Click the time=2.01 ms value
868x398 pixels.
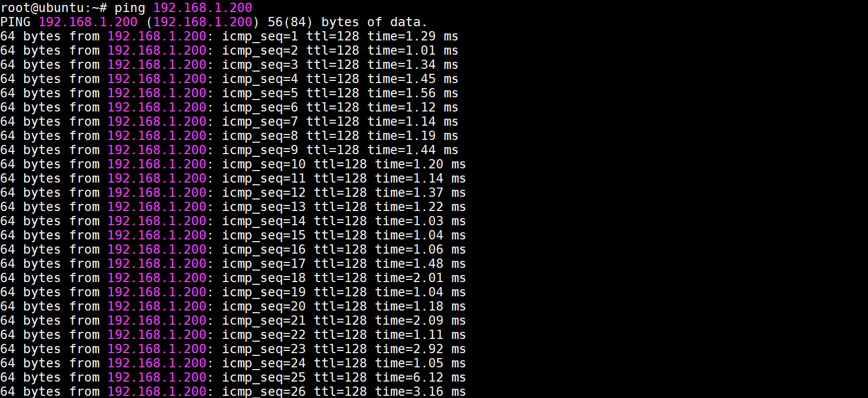[420, 278]
